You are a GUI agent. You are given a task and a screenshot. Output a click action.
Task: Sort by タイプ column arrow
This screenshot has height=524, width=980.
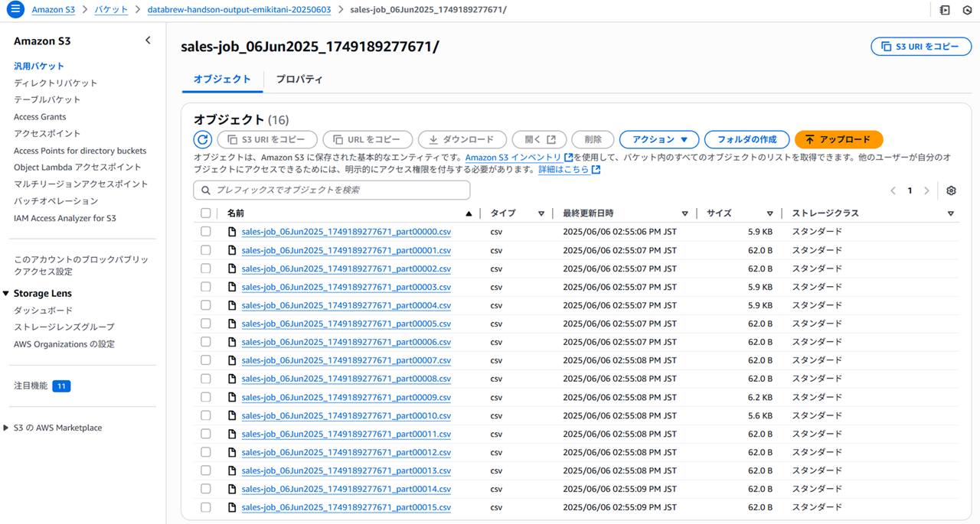click(x=541, y=213)
